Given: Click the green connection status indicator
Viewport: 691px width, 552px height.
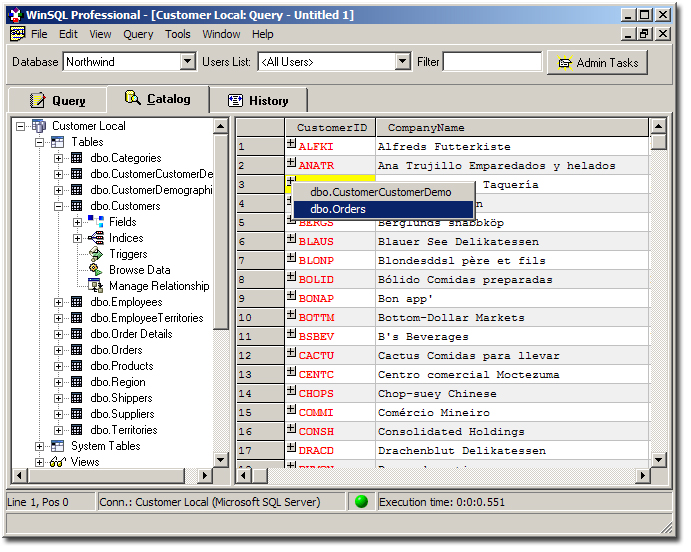Looking at the screenshot, I should click(362, 502).
